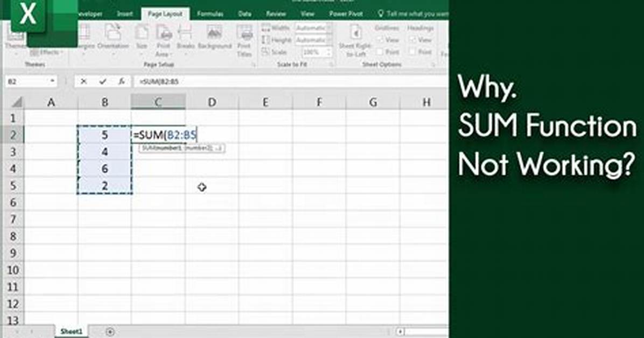The height and width of the screenshot is (338, 644).
Task: Confirm the formula with the checkmark
Action: click(103, 81)
